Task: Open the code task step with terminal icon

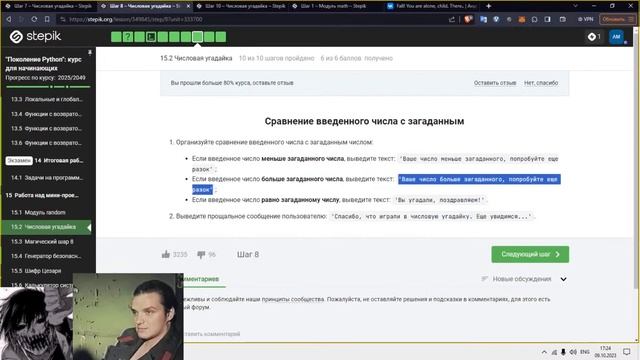Action: point(151,37)
